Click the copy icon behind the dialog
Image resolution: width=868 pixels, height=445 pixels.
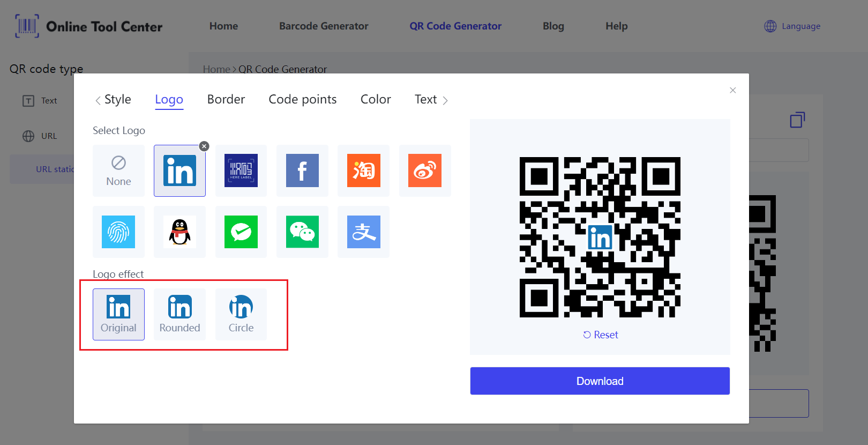pyautogui.click(x=797, y=120)
